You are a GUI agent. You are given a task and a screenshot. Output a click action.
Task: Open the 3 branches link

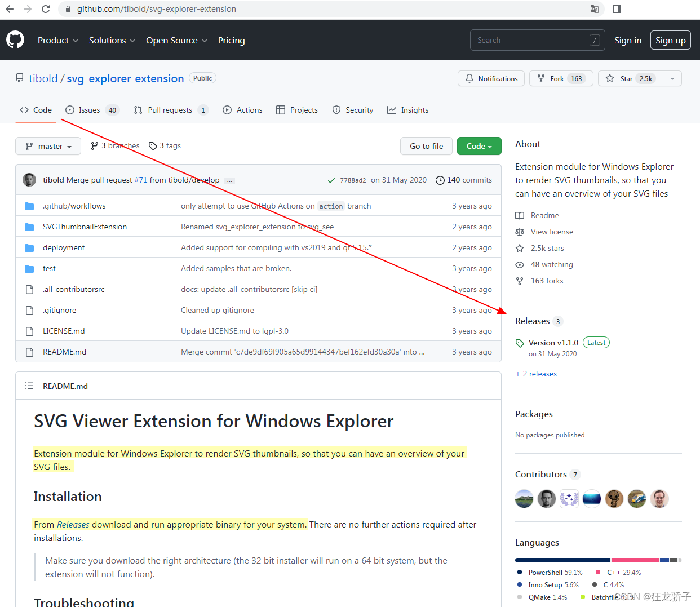pos(115,146)
